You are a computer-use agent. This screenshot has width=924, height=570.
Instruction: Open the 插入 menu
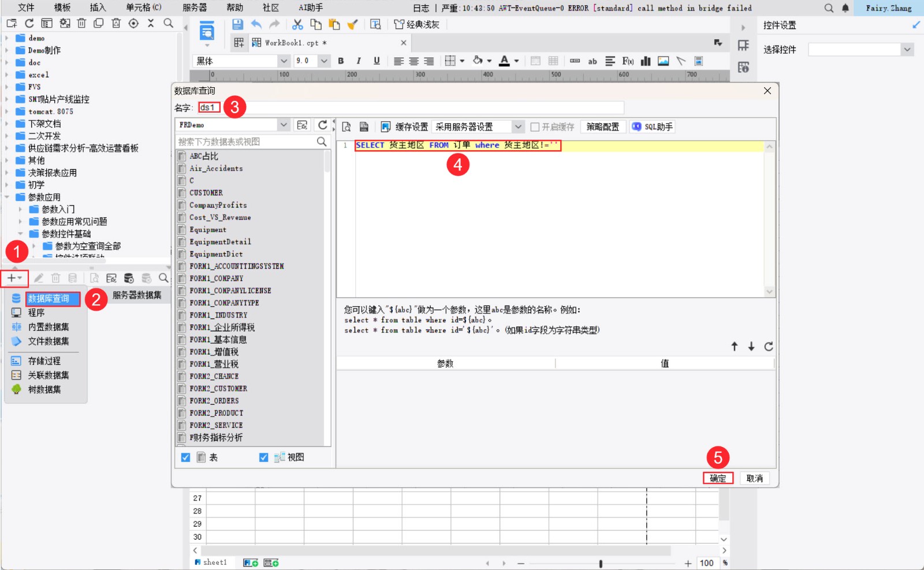coord(98,8)
